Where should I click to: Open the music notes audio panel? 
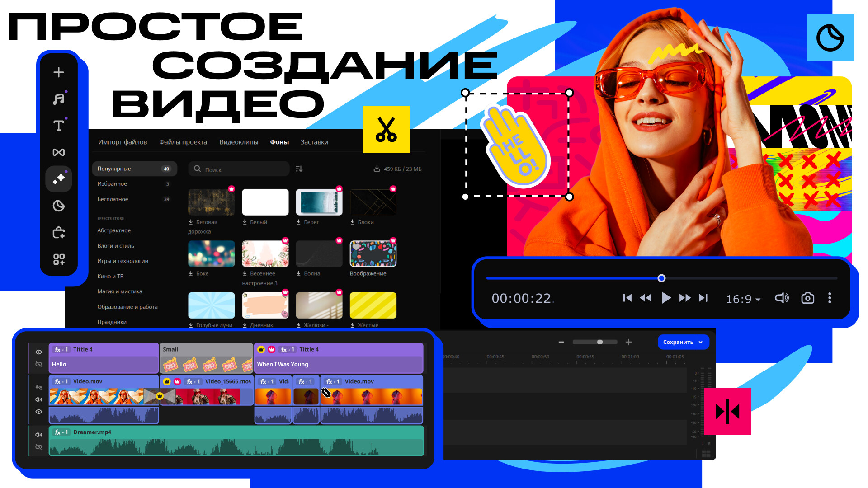point(59,99)
